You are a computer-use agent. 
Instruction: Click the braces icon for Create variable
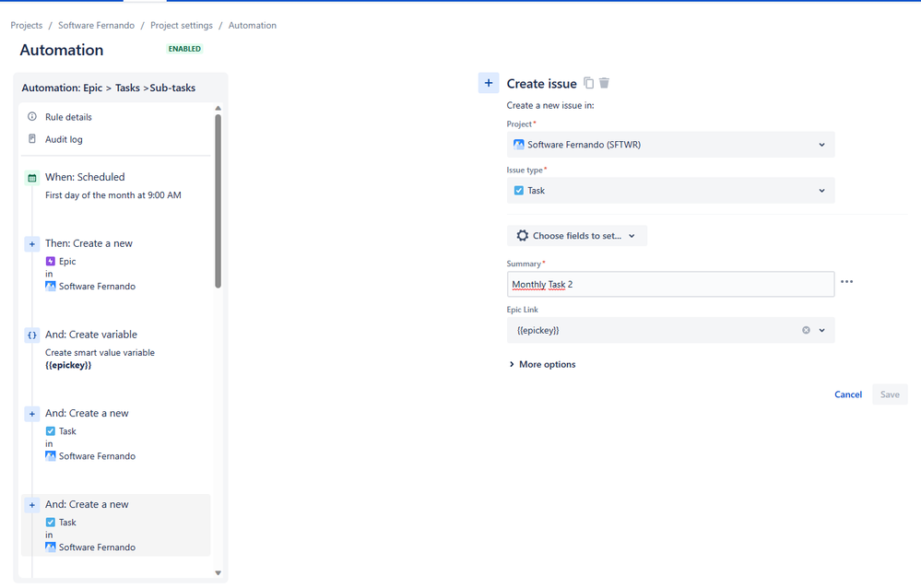[32, 335]
